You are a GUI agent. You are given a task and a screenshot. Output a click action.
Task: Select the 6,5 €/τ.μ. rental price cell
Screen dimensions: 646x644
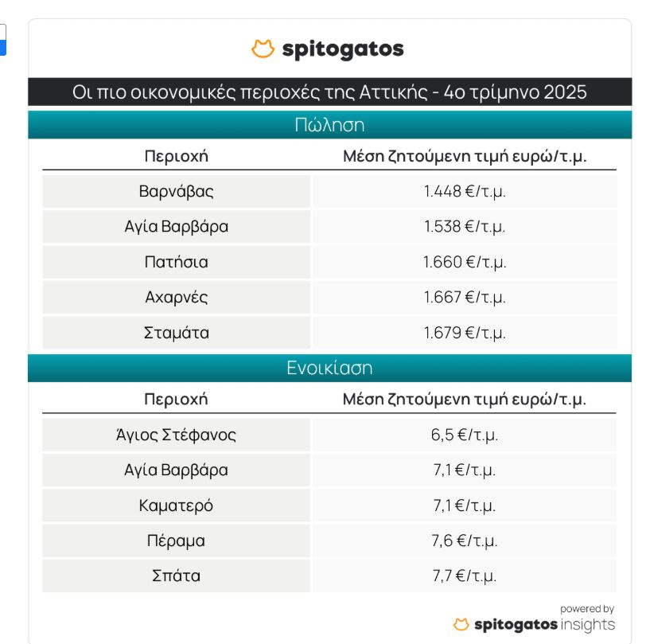[465, 435]
